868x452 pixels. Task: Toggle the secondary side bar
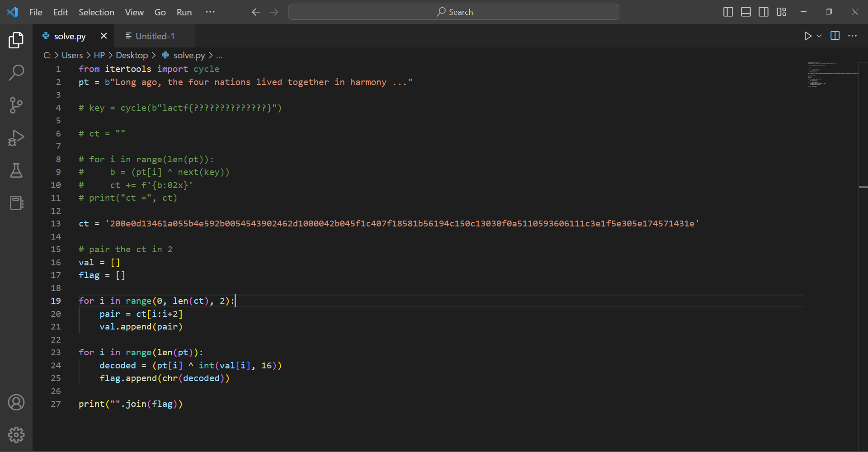(x=764, y=12)
